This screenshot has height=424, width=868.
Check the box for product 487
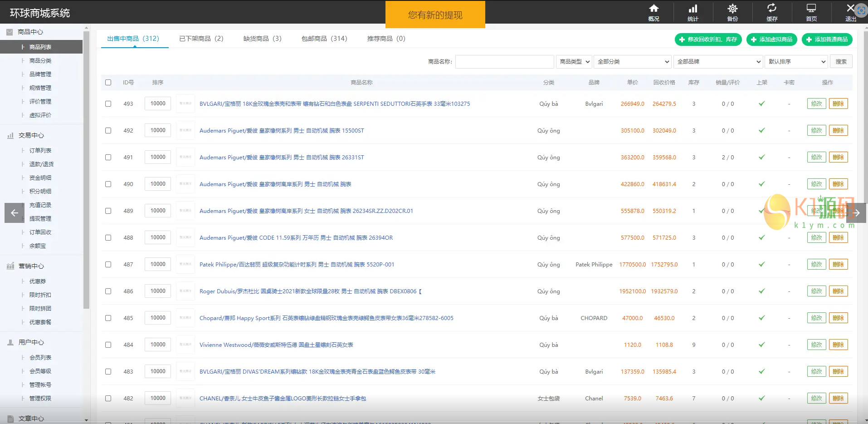[108, 264]
